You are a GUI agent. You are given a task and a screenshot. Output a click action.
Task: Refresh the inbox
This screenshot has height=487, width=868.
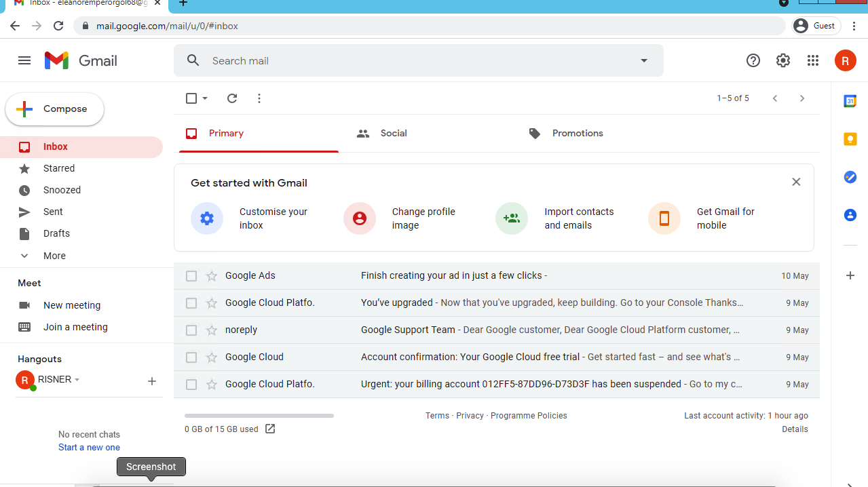pos(232,98)
